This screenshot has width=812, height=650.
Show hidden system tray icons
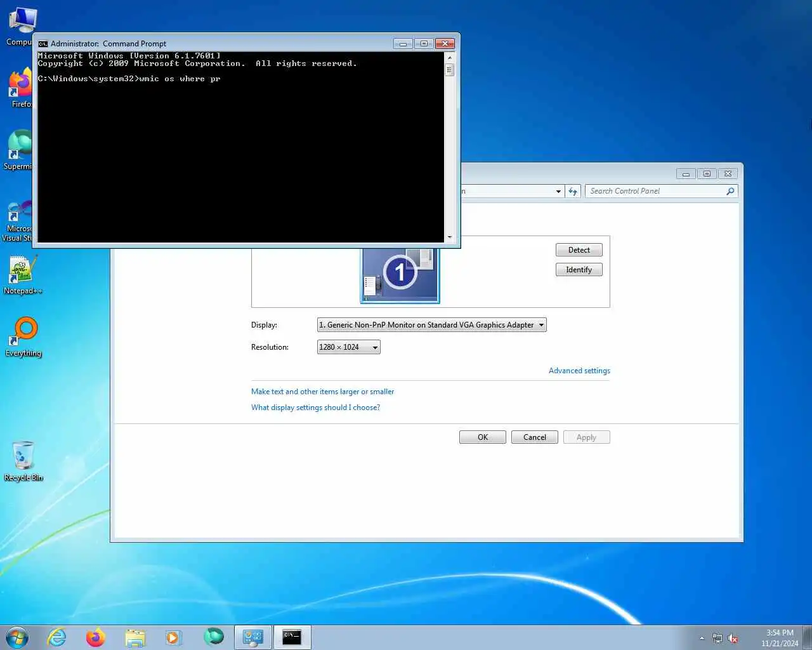click(x=702, y=638)
